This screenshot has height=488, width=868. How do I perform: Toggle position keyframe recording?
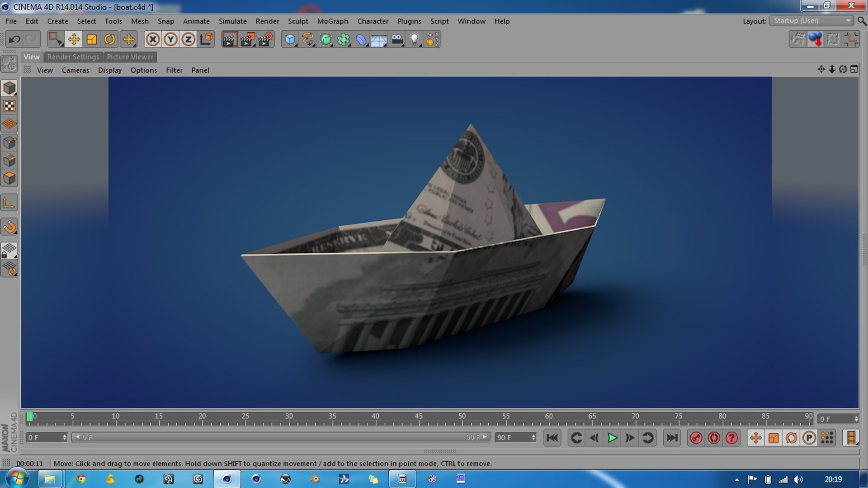click(755, 438)
